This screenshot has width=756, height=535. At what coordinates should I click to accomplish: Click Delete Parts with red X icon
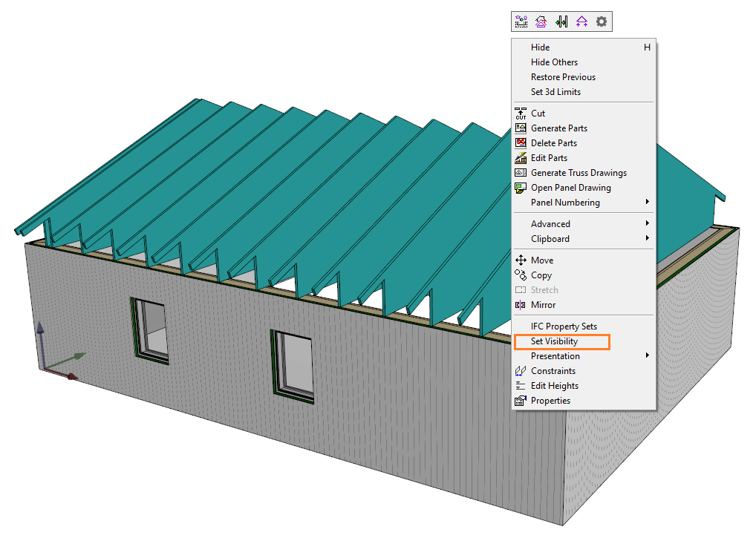pyautogui.click(x=553, y=143)
